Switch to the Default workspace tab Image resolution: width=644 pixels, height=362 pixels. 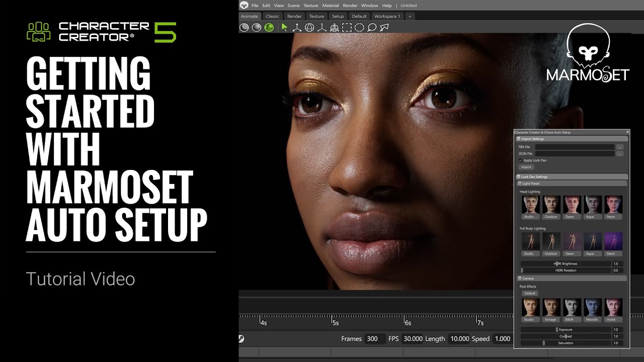[359, 16]
